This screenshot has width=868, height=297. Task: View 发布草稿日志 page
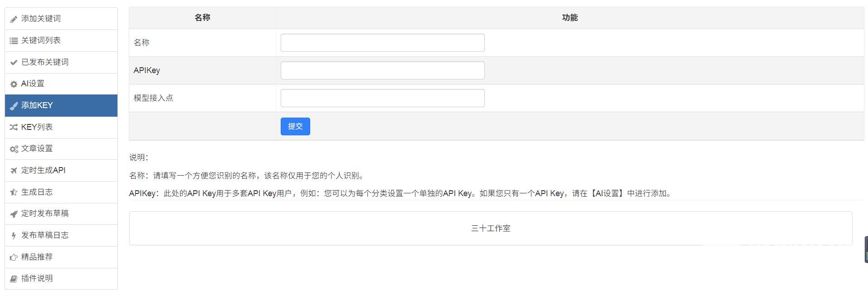pos(61,235)
